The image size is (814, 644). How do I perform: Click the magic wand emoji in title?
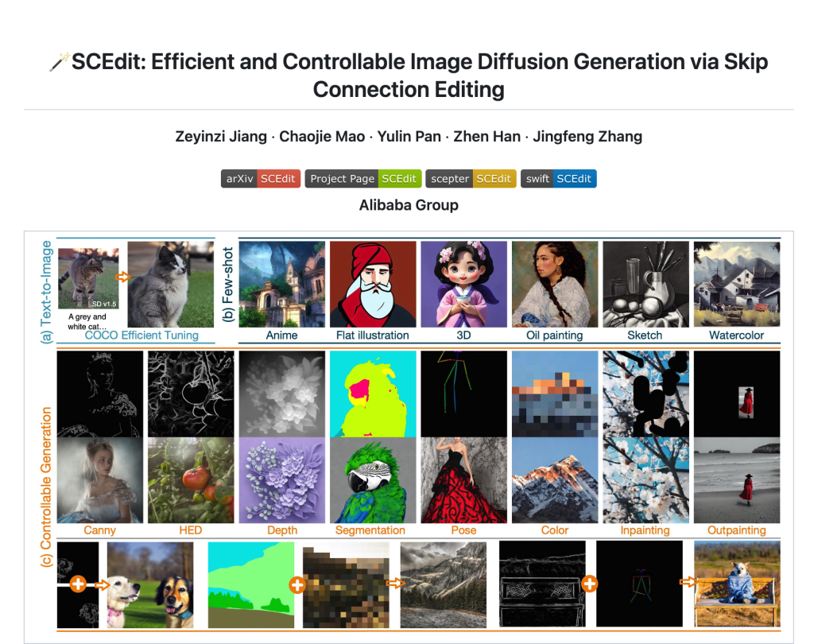[x=60, y=62]
